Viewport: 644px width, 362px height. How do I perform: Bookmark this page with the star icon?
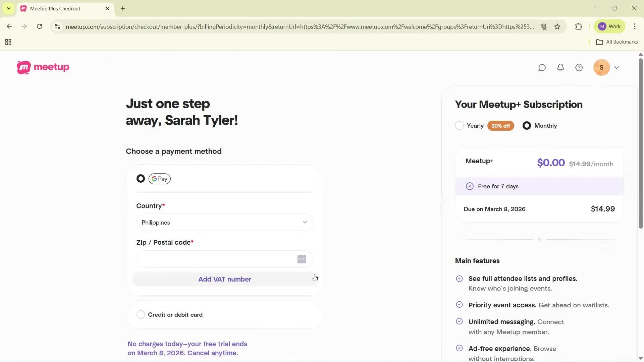tap(557, 26)
